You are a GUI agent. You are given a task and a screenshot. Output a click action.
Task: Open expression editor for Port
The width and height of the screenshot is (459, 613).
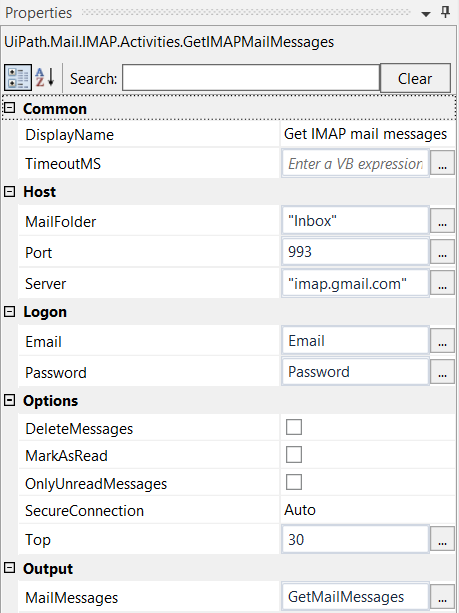442,252
